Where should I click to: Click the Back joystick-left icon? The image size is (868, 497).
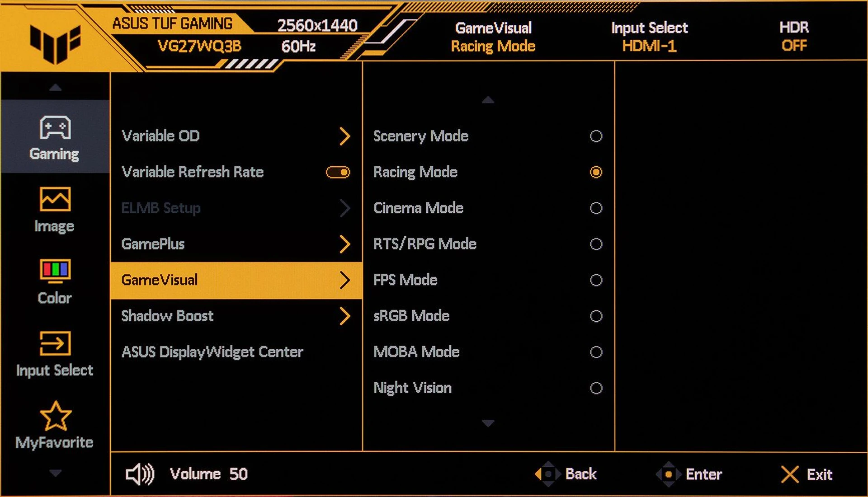coord(547,474)
